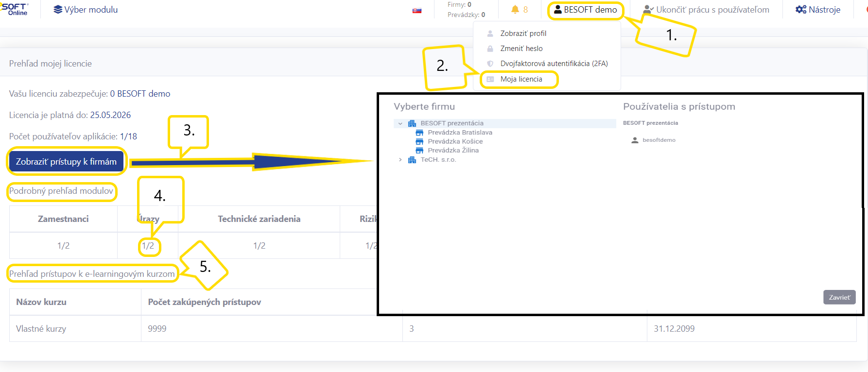Image resolution: width=868 pixels, height=372 pixels.
Task: Click lock icon beside Zmeniť heslo
Action: [x=490, y=49]
